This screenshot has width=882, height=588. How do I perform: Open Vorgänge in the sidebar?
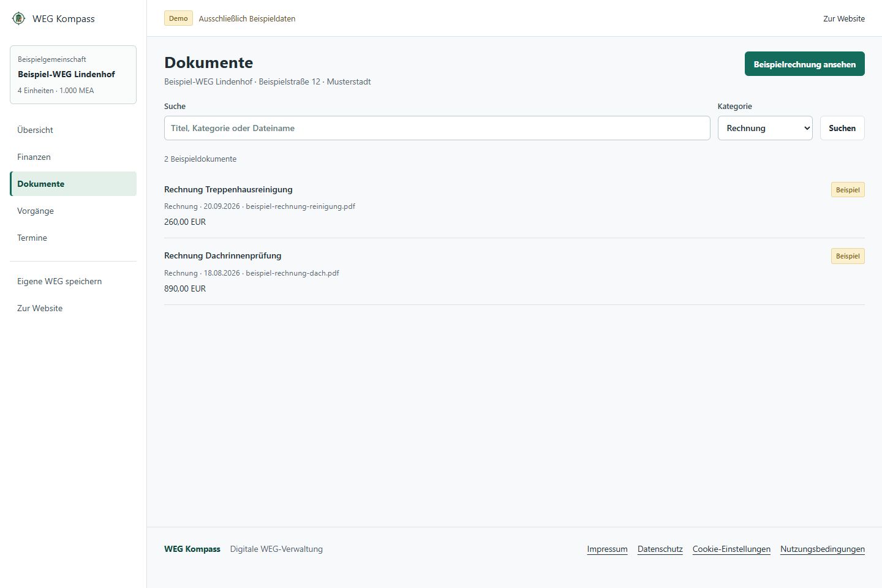[x=73, y=211]
